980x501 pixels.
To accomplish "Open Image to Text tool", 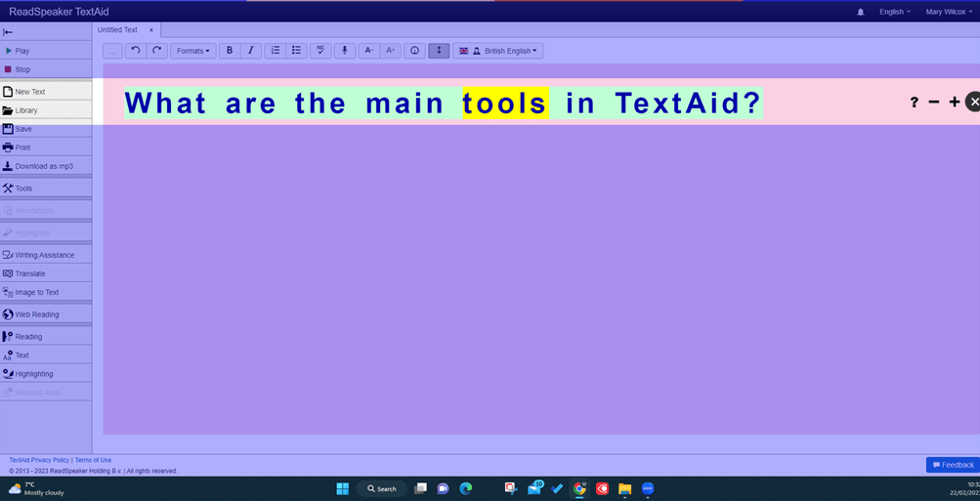I will (x=46, y=292).
